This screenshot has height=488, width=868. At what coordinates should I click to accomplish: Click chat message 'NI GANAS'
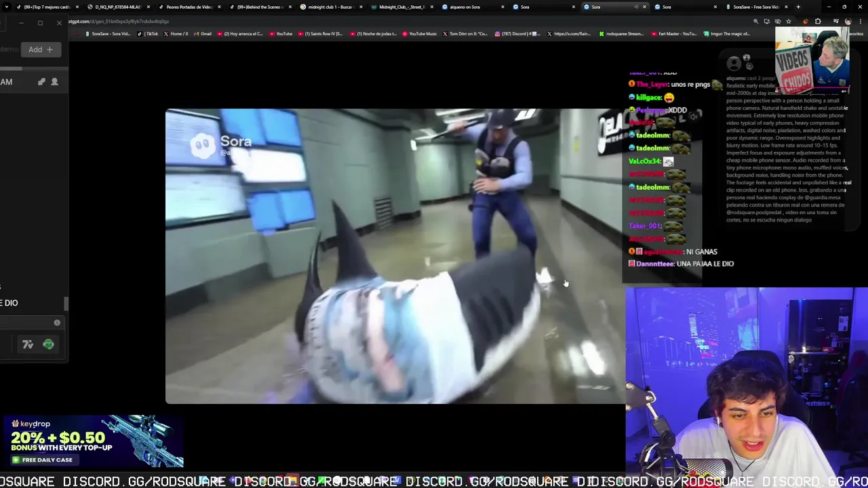pos(702,251)
